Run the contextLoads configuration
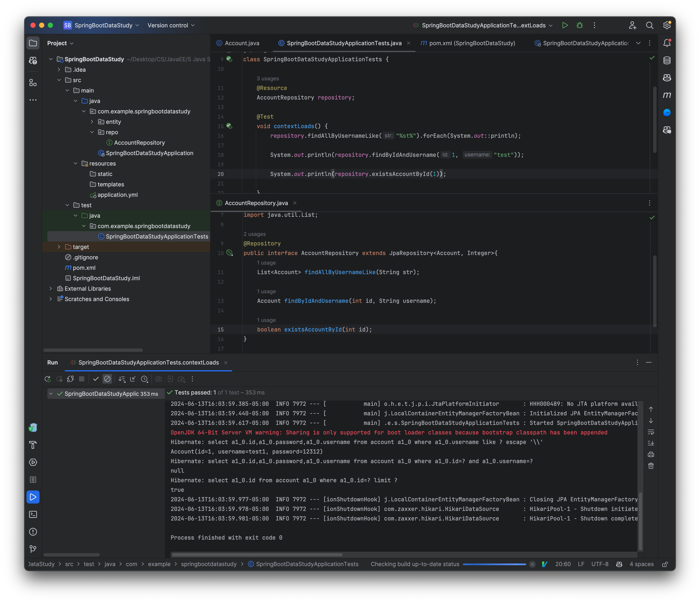Screen dimensions: 700x603 565,25
